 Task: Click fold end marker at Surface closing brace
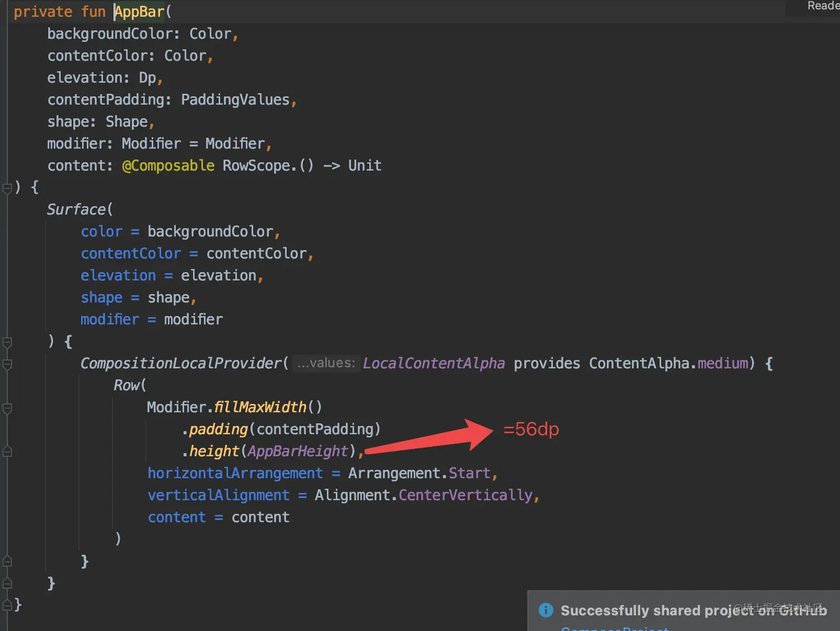(7, 583)
